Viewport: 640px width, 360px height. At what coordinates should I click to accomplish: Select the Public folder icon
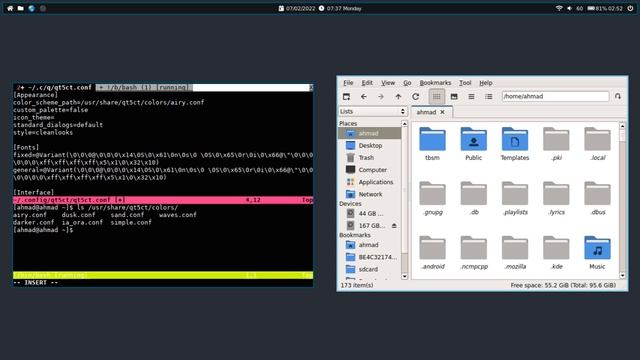click(x=473, y=139)
